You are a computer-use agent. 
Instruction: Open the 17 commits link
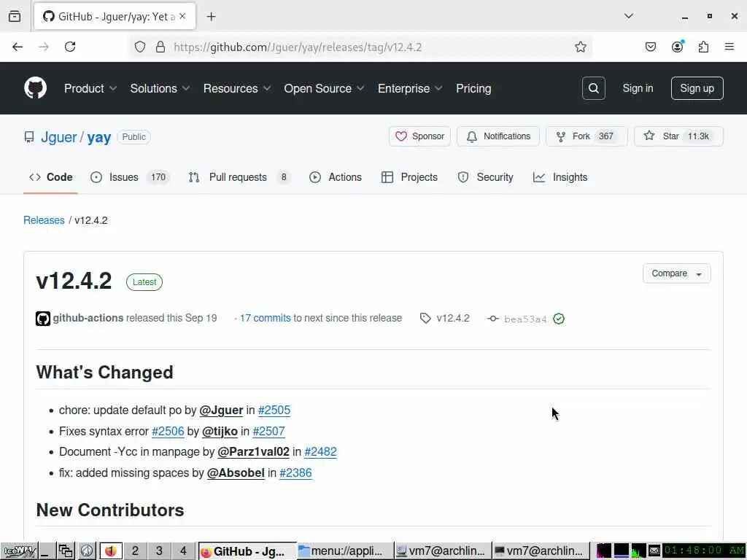pyautogui.click(x=265, y=318)
